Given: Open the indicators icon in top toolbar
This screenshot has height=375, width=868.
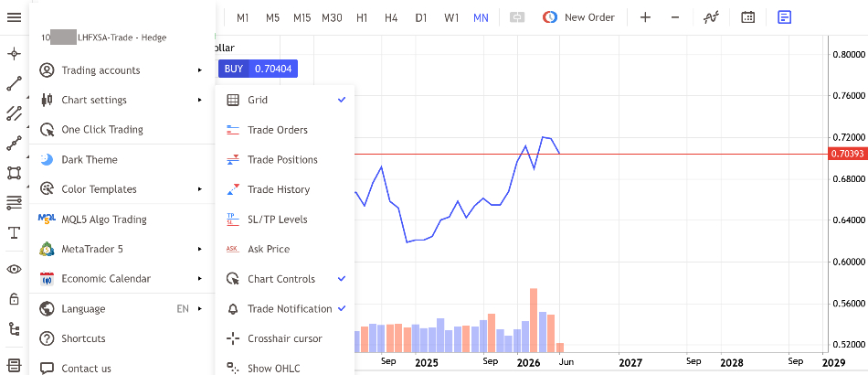Looking at the screenshot, I should [711, 17].
